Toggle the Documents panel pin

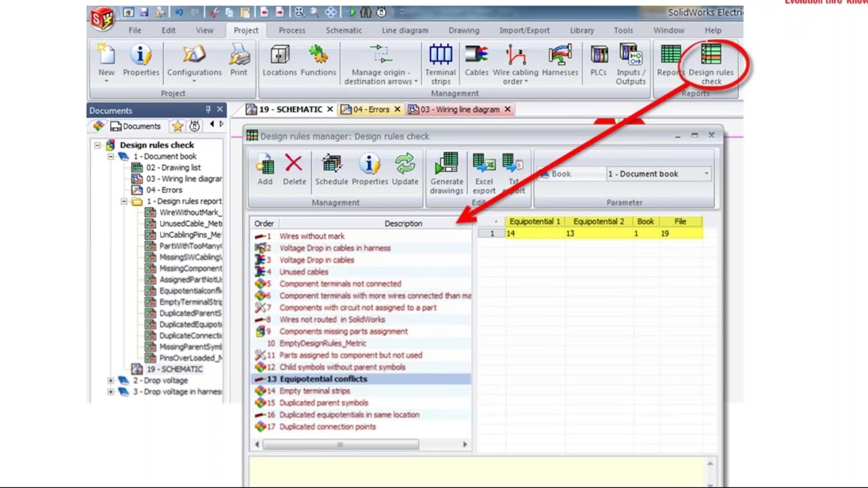click(208, 110)
